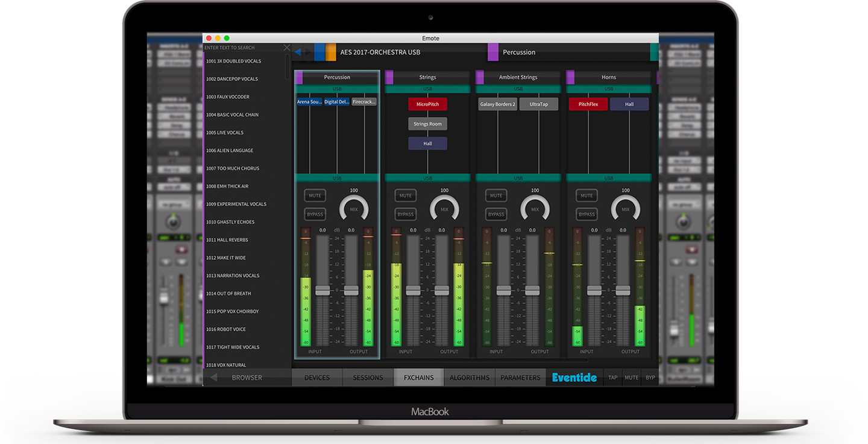
Task: Click Horns channel top USB input bar
Action: pos(609,89)
